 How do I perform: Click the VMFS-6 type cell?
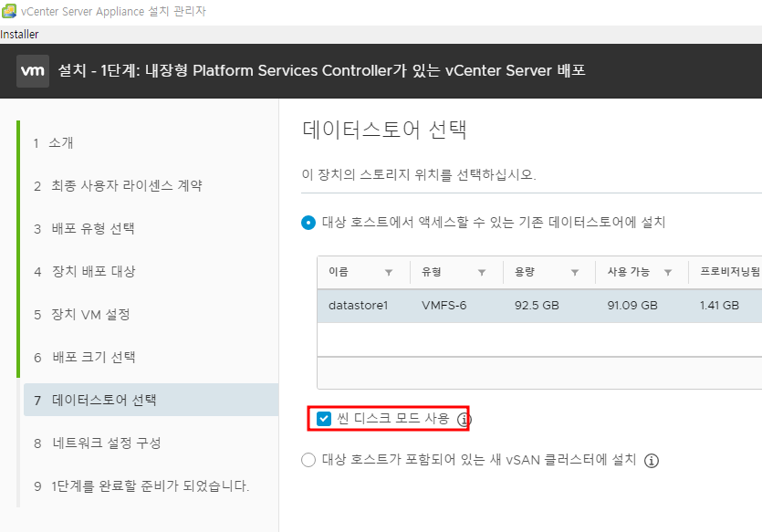point(444,306)
